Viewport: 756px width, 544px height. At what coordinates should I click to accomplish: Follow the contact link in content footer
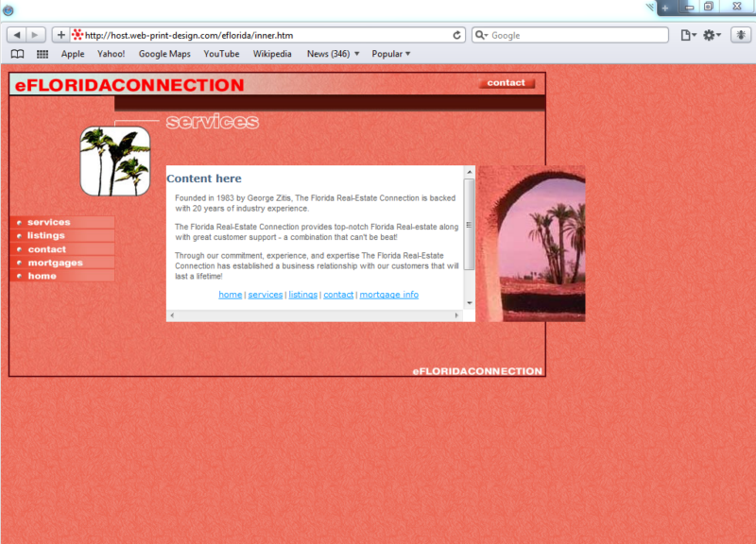338,295
